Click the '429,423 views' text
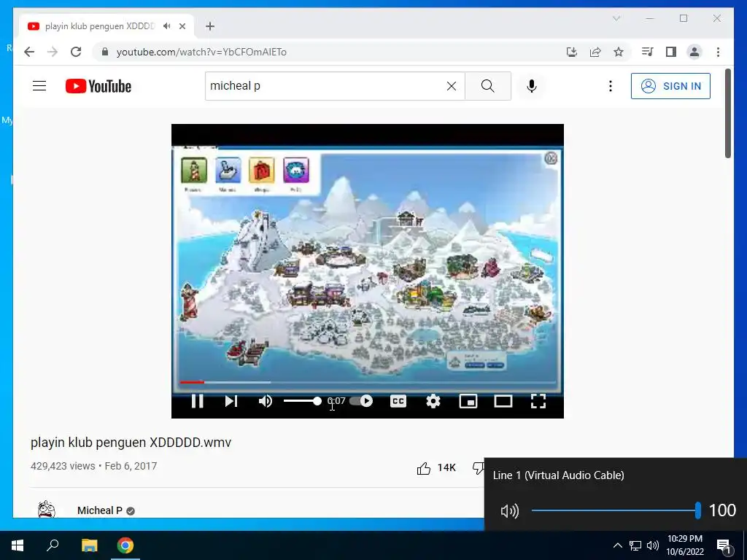This screenshot has width=747, height=560. tap(63, 466)
